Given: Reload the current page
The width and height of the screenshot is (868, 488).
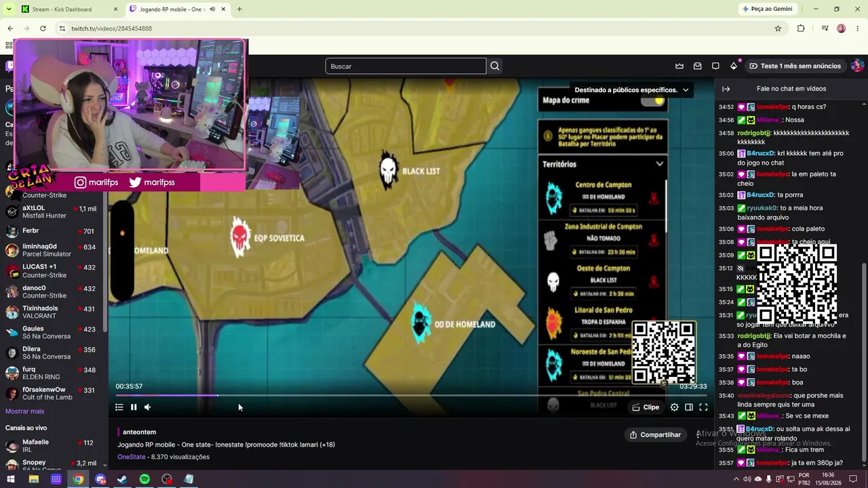Looking at the screenshot, I should click(43, 28).
